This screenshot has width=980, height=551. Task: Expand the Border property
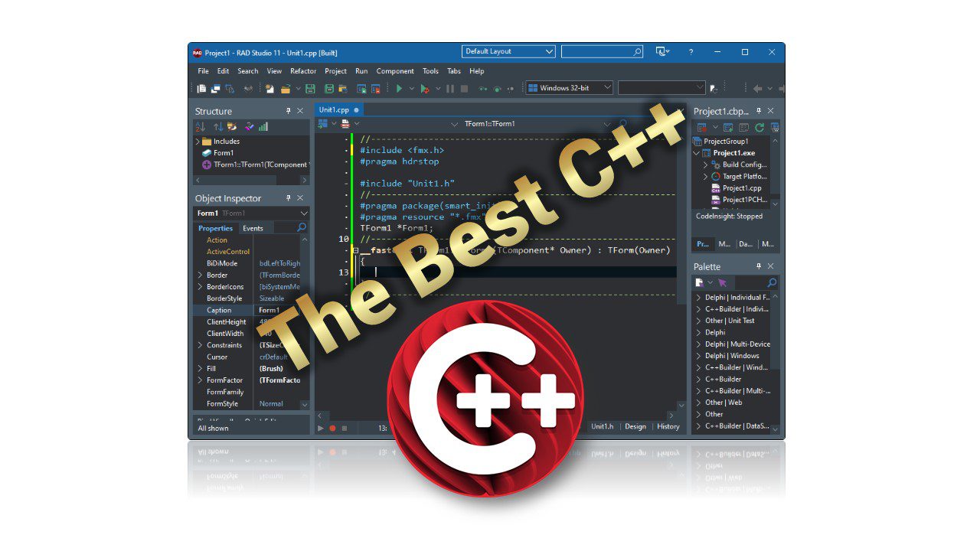200,275
